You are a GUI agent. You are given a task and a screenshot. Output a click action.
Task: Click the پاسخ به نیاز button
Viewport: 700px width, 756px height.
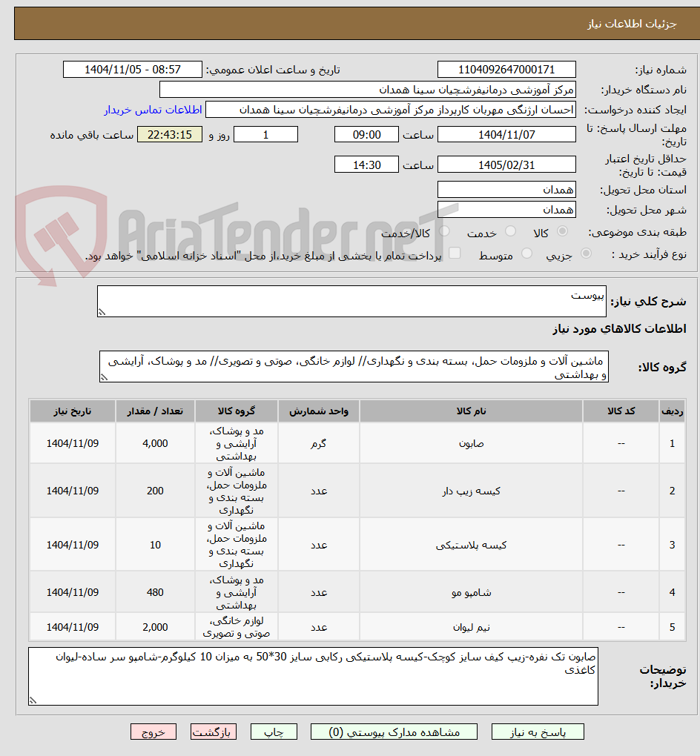538,732
